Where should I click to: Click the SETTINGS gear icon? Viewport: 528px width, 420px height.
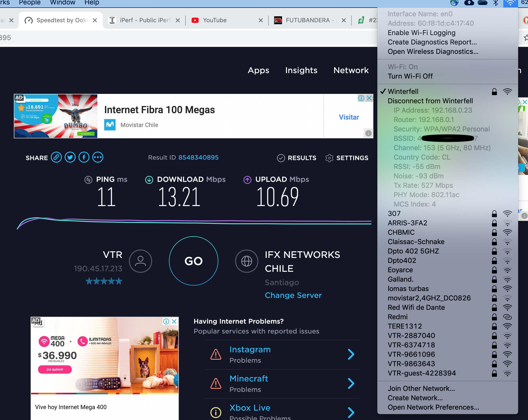tap(329, 158)
